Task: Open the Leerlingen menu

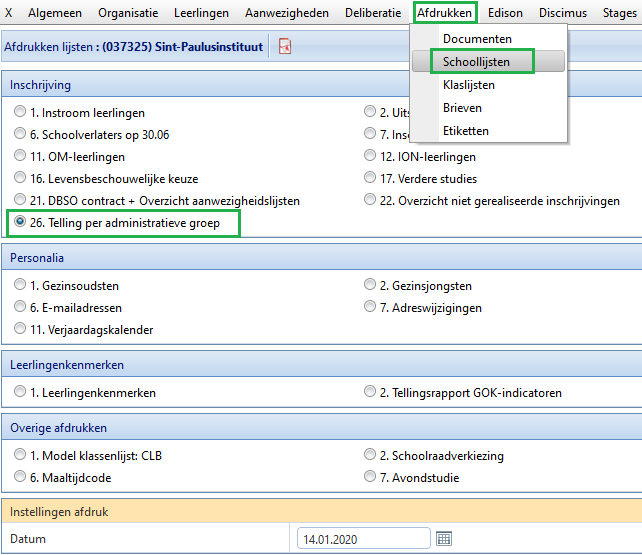Action: [201, 13]
